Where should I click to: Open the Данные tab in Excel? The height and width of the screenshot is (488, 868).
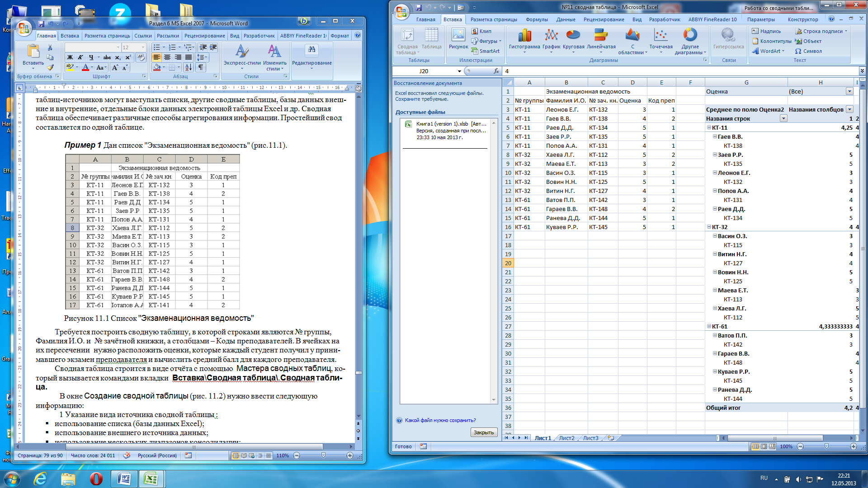(x=566, y=19)
